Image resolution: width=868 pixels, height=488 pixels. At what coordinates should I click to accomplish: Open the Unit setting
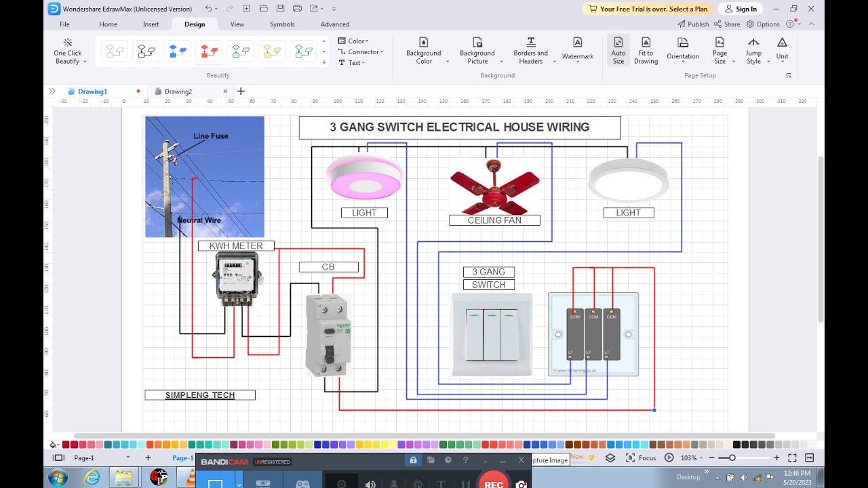(x=782, y=49)
